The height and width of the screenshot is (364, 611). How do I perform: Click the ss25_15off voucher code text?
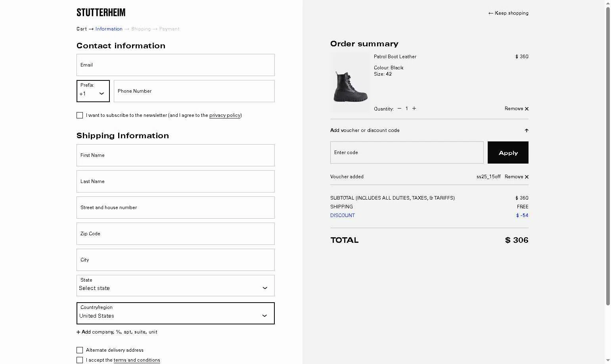click(488, 177)
